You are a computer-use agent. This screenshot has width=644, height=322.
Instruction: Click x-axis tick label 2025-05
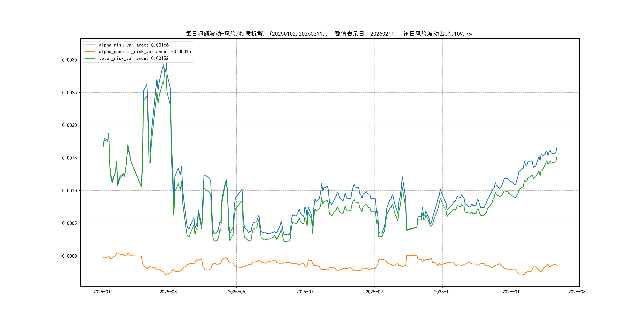[237, 292]
